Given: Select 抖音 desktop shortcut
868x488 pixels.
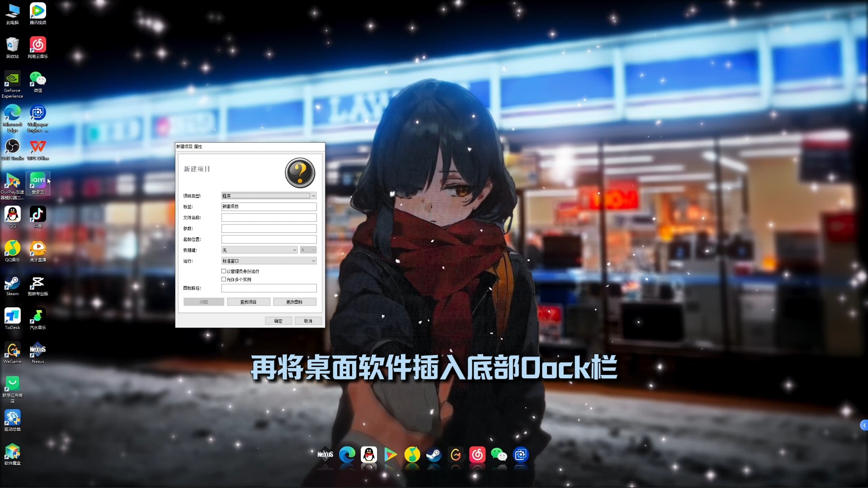Looking at the screenshot, I should pos(38,217).
